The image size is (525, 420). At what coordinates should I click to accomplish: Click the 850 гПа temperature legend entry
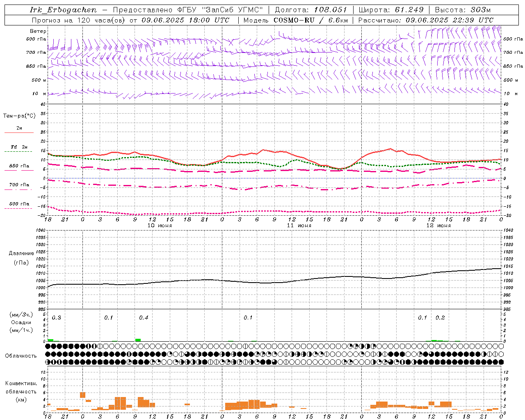tap(19, 166)
